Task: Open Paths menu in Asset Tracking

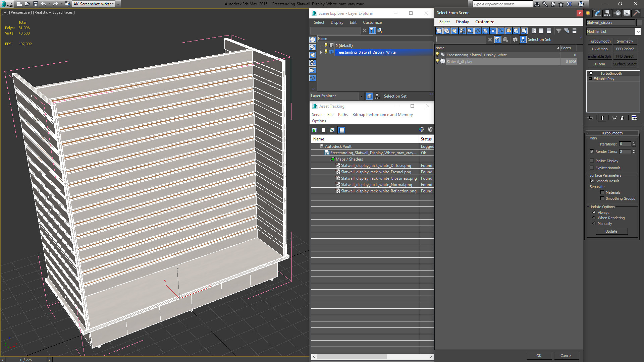Action: 343,115
